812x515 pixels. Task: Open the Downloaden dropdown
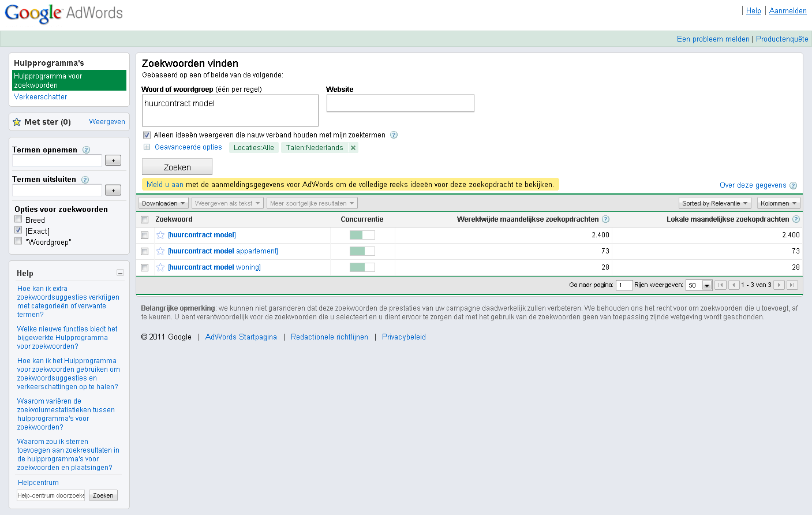(x=163, y=203)
